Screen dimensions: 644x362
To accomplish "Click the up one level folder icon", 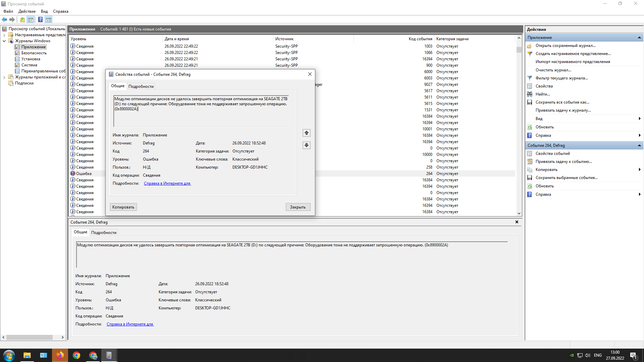I will (x=22, y=19).
